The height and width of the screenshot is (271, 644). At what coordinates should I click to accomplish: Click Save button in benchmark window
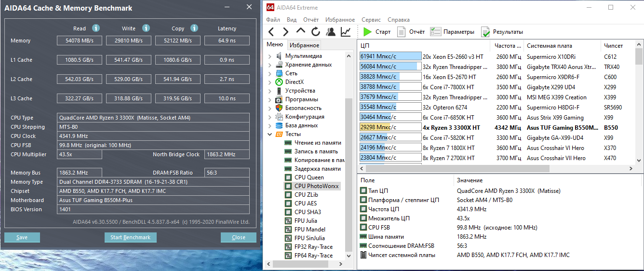(22, 237)
